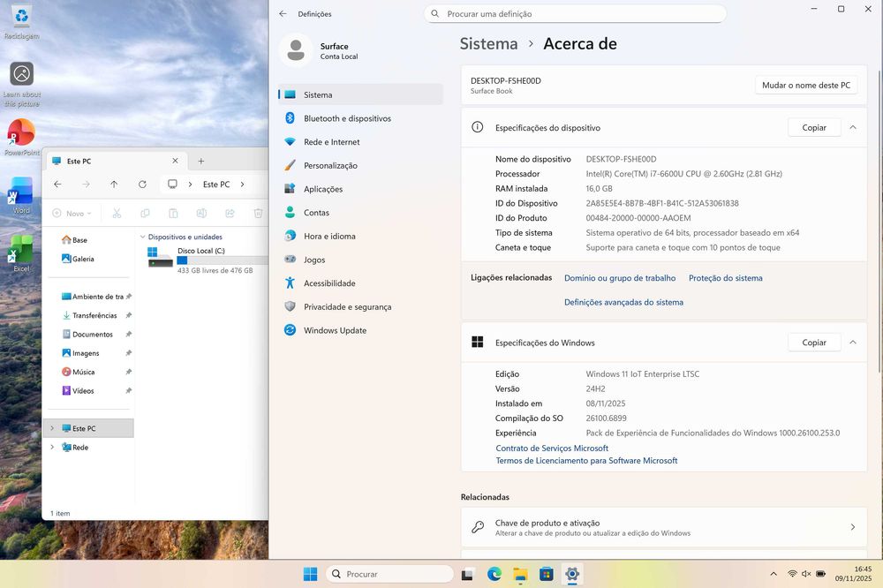Open Sistema in Settings sidebar

[x=360, y=94]
